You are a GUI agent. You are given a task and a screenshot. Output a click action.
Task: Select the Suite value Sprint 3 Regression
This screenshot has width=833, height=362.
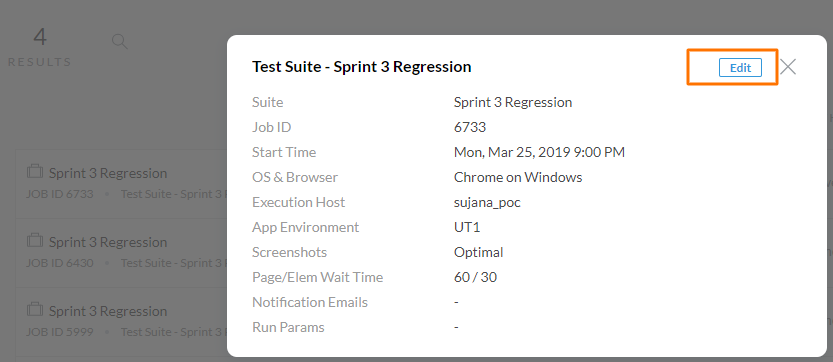coord(513,102)
